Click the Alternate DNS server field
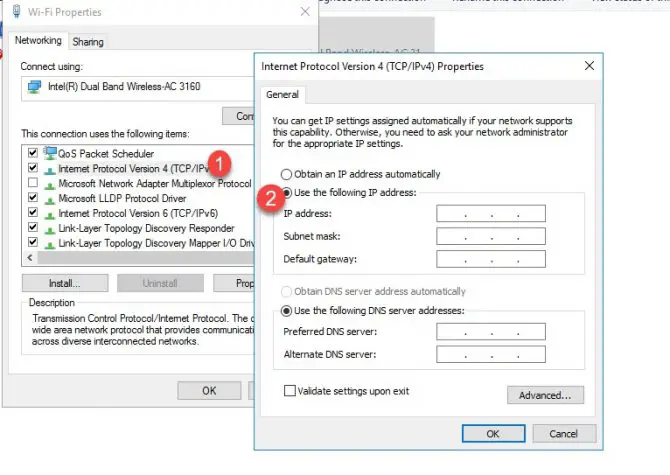Screen dimensions: 670x475 point(491,355)
